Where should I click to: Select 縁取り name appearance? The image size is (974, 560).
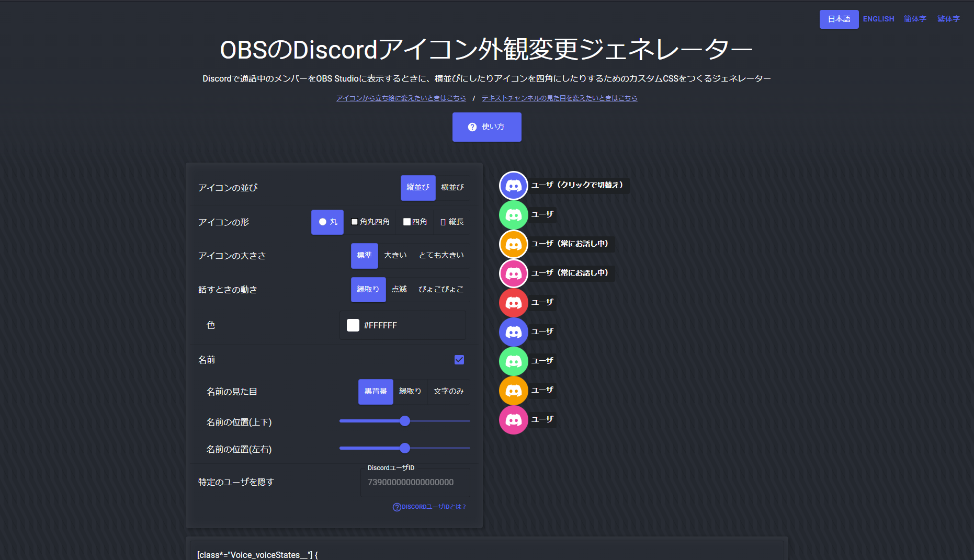click(410, 392)
